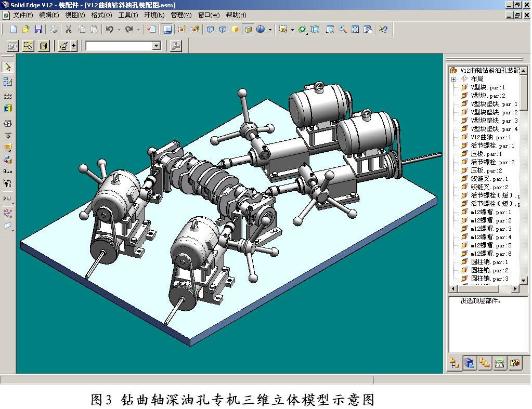Click the tree horizontal scrollbar right arrow
This screenshot has height=409, width=532.
point(515,288)
